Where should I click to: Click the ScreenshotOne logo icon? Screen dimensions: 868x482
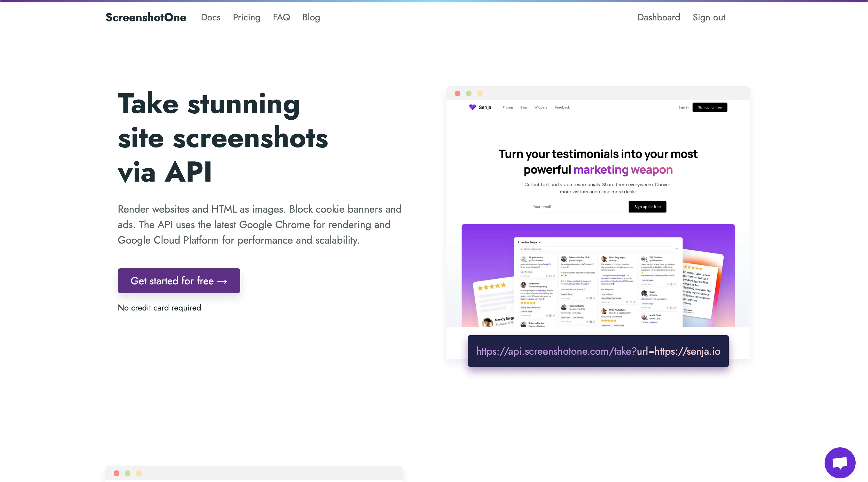click(146, 17)
